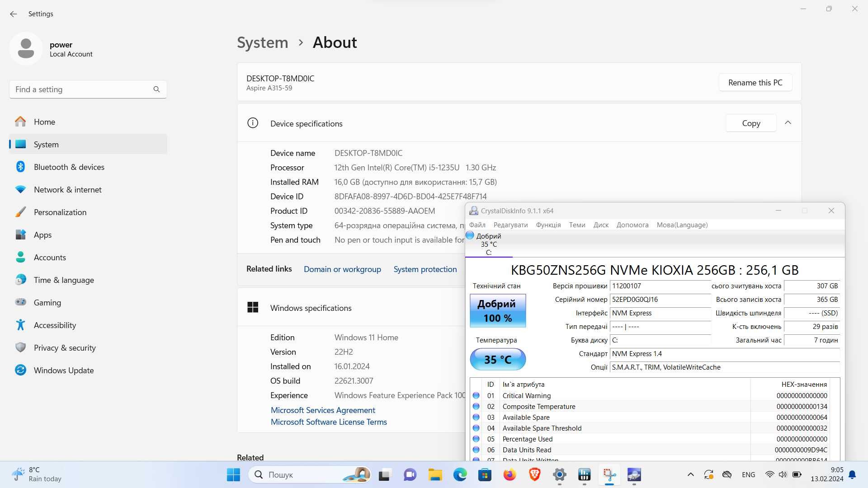Open the Task View taskbar icon
The image size is (868, 488).
click(384, 474)
